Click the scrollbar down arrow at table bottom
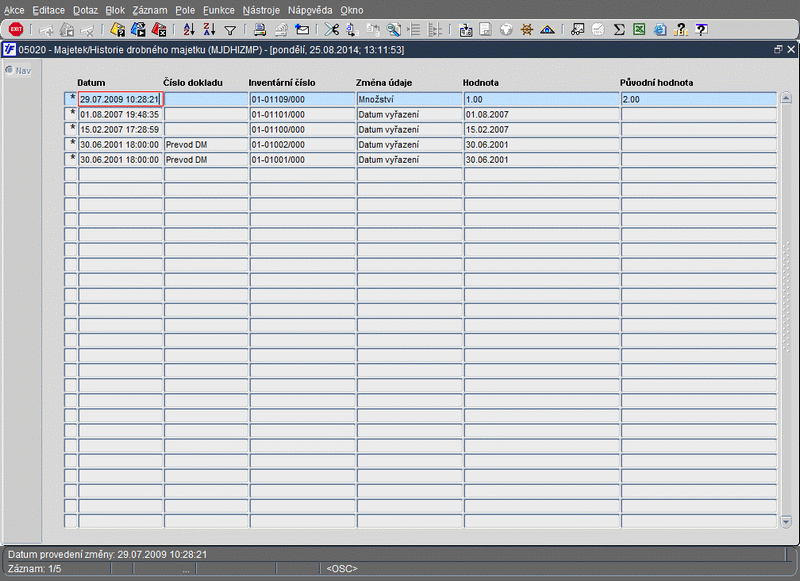 (786, 522)
